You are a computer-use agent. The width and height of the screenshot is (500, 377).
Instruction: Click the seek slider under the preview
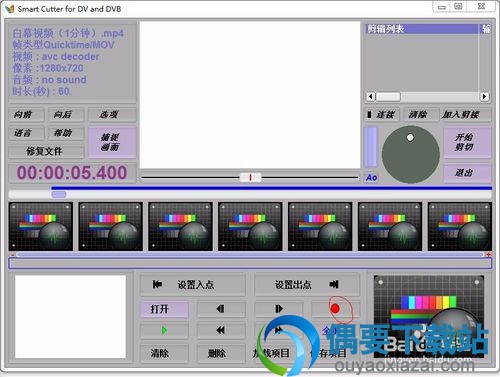pos(250,177)
